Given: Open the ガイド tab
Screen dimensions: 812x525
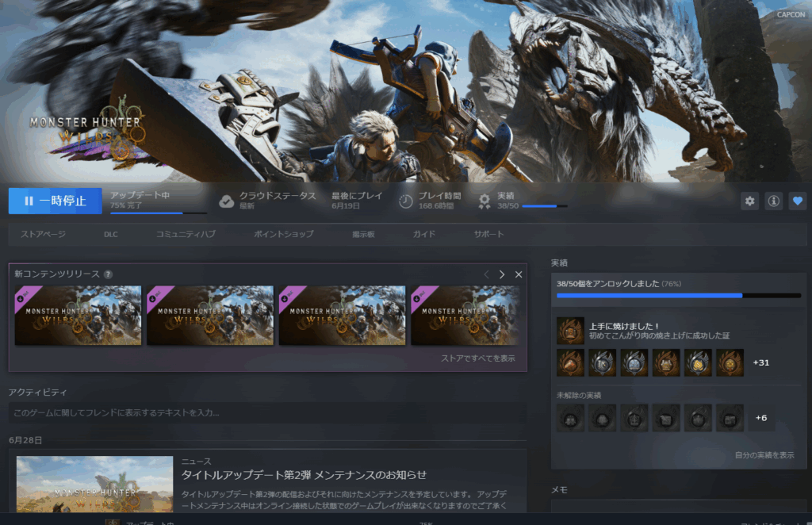Looking at the screenshot, I should [424, 234].
